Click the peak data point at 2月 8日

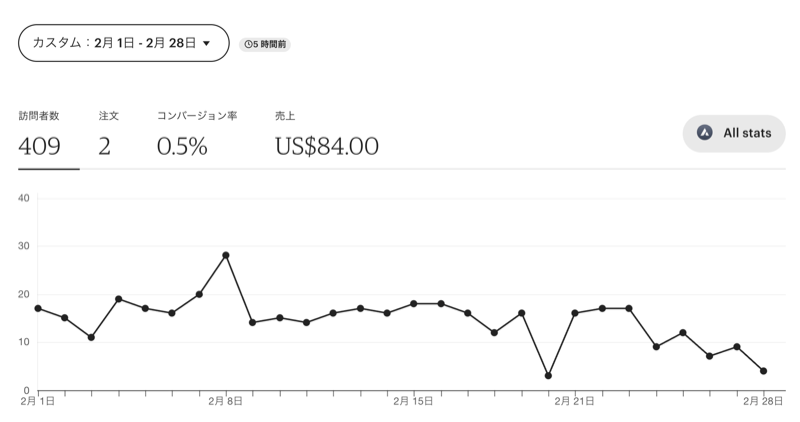pos(226,255)
